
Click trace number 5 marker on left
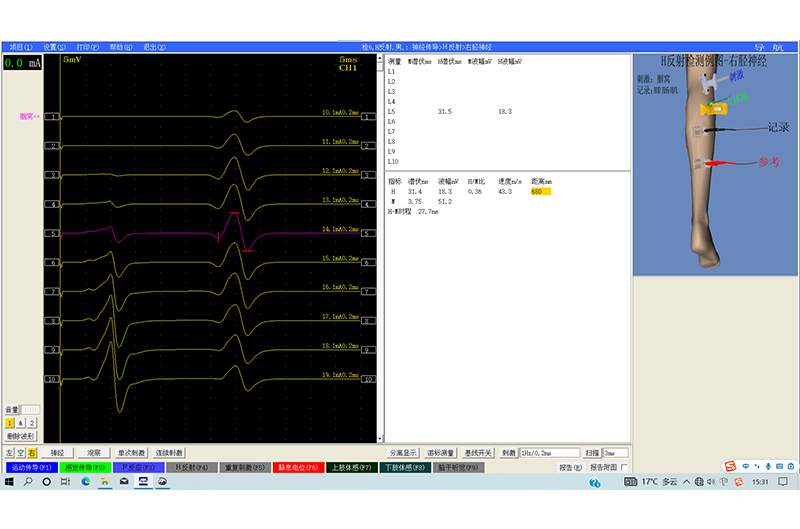(x=54, y=233)
